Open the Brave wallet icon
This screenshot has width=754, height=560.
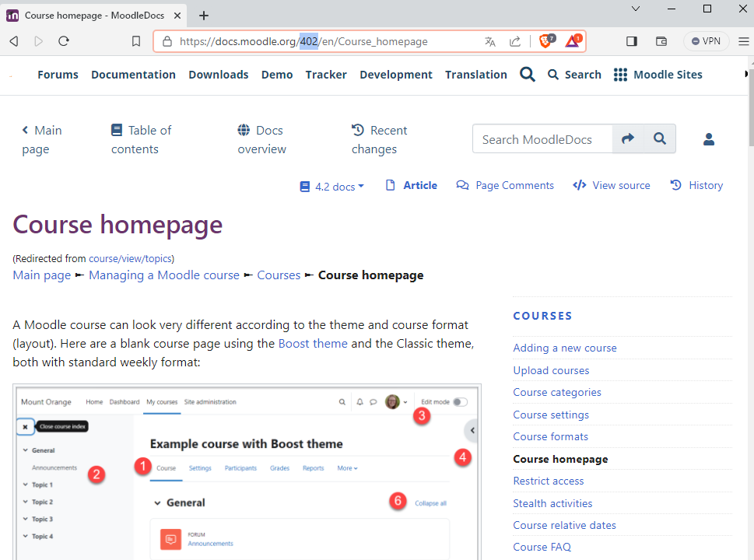tap(661, 41)
